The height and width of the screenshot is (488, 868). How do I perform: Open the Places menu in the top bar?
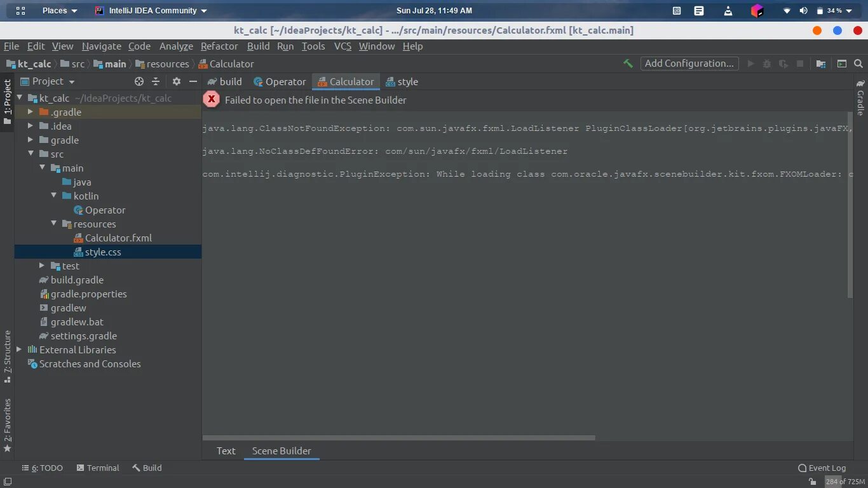click(x=60, y=11)
